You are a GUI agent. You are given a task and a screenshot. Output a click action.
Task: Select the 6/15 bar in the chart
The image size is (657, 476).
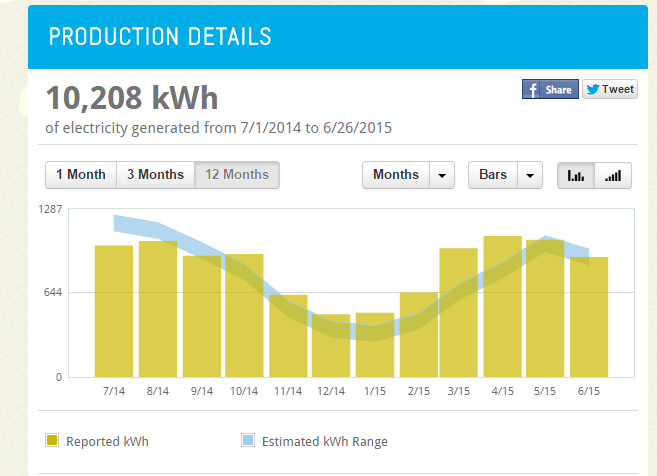pos(589,316)
